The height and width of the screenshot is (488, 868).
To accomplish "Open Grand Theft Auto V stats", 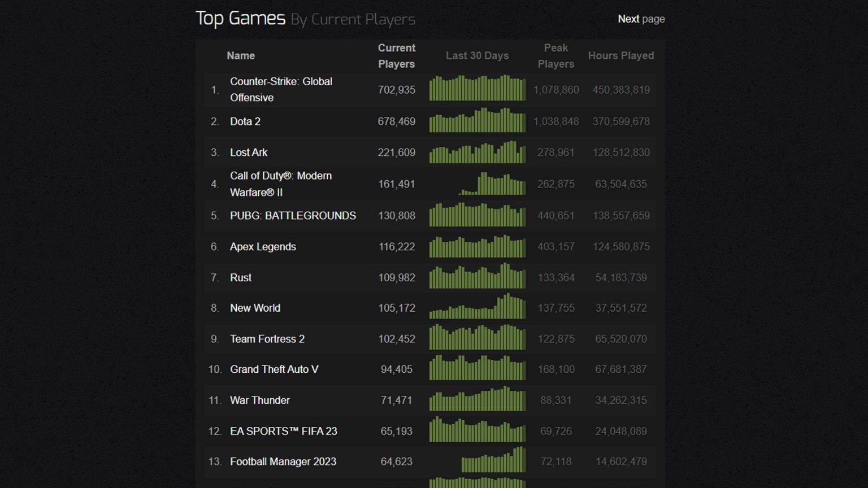I will click(x=274, y=369).
